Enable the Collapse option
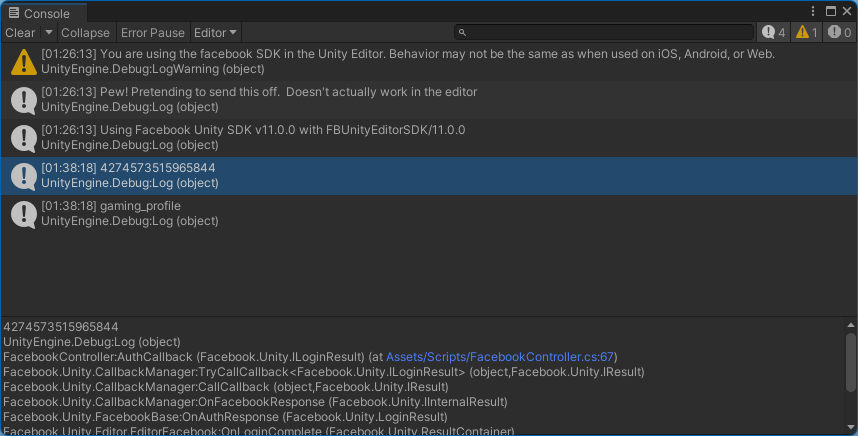This screenshot has height=436, width=858. pyautogui.click(x=85, y=33)
